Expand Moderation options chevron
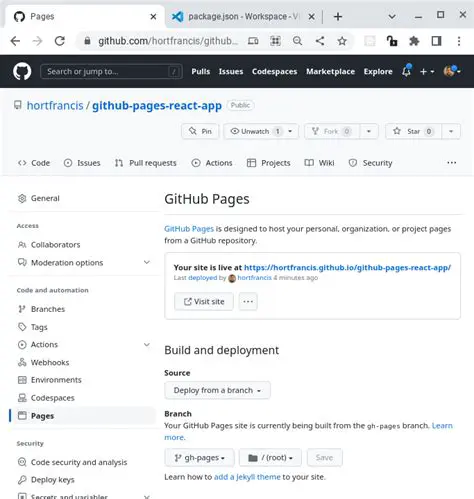The height and width of the screenshot is (499, 474). 147,262
